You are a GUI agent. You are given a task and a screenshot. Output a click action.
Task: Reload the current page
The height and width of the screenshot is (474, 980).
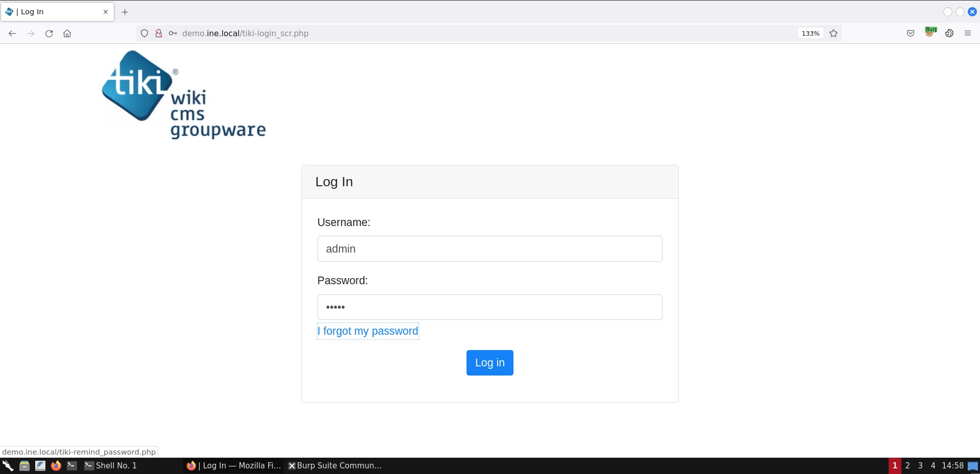[49, 34]
